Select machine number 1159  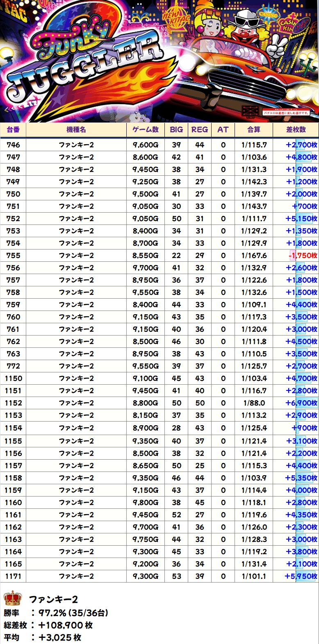tap(13, 490)
